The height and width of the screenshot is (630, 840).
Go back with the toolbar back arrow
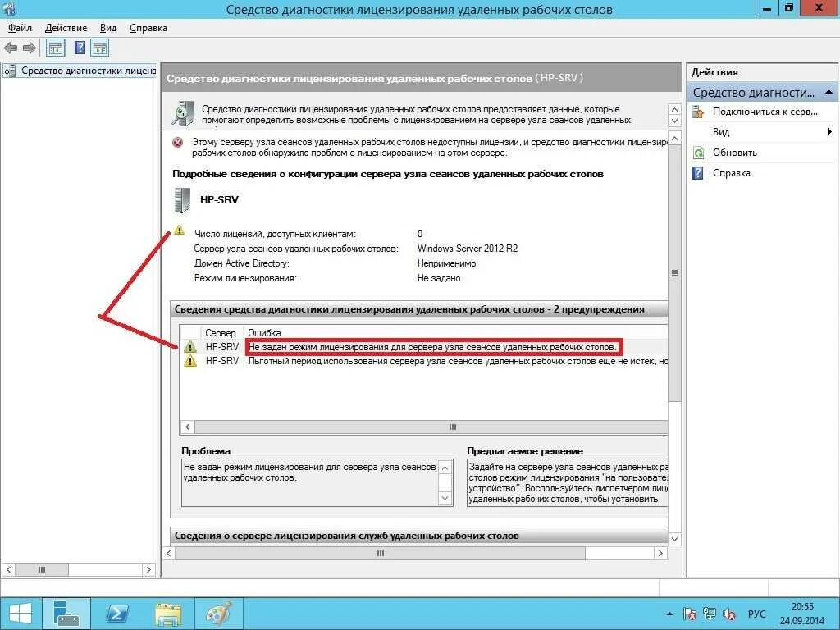[x=10, y=48]
